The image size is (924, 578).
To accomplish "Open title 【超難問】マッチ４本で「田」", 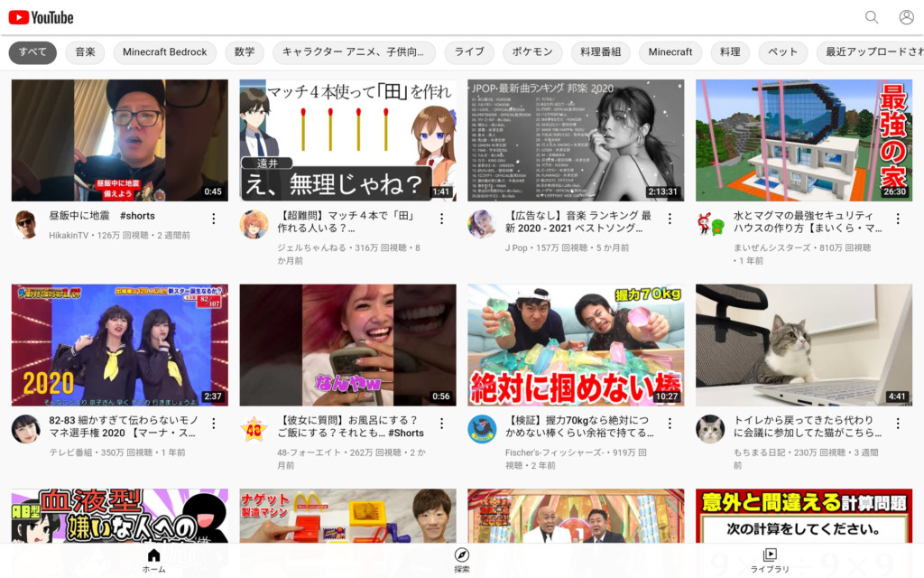I will 346,222.
